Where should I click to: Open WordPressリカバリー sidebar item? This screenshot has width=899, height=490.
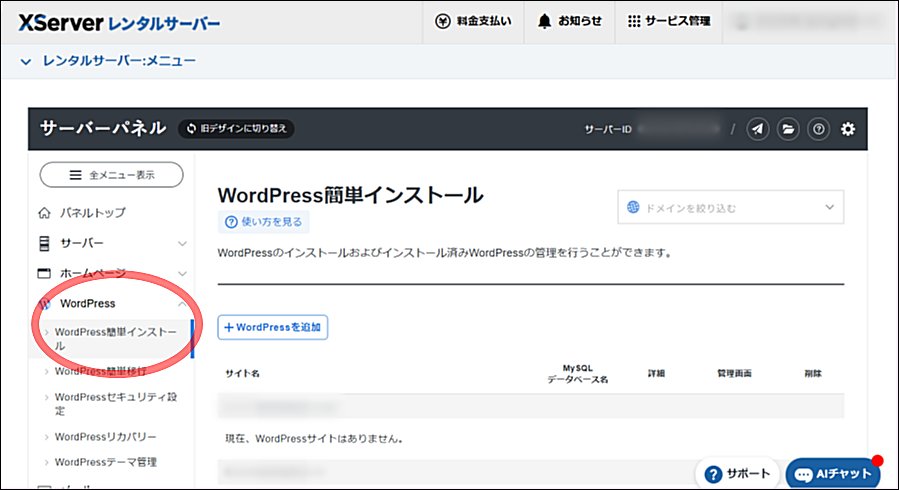pos(105,437)
